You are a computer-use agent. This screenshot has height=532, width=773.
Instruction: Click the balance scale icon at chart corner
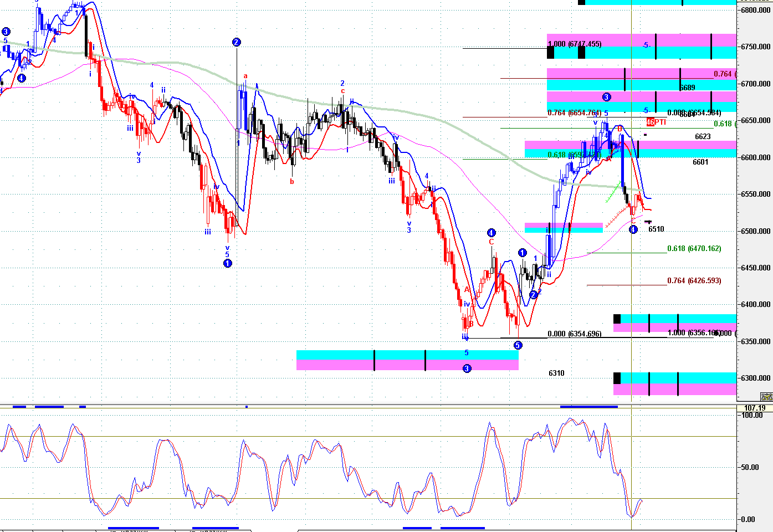(x=766, y=397)
